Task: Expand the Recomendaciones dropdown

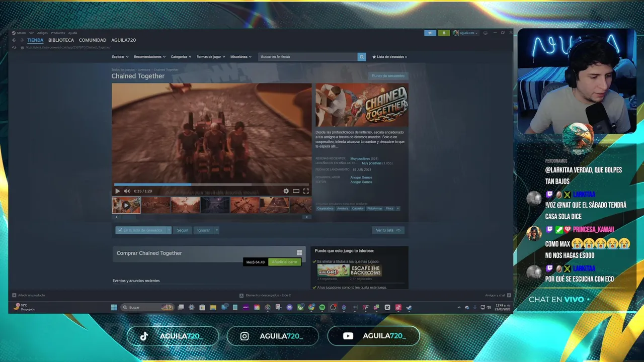Action: [149, 57]
